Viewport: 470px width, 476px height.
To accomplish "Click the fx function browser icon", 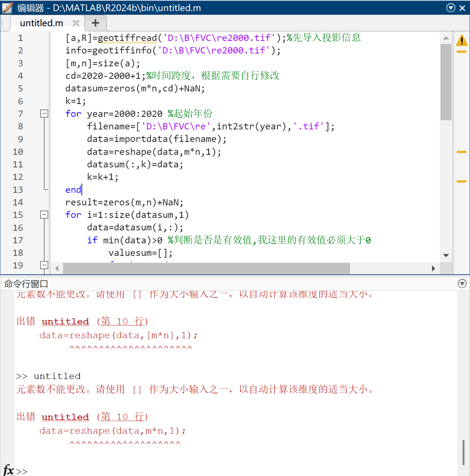I will tap(8, 470).
